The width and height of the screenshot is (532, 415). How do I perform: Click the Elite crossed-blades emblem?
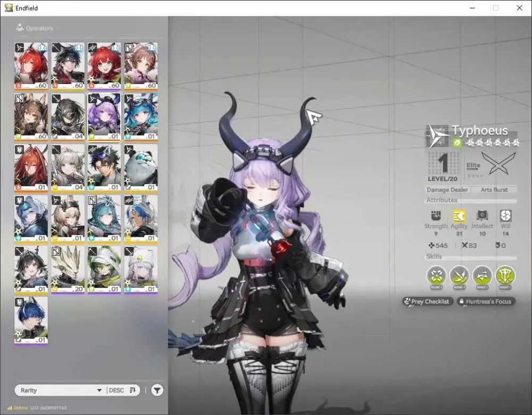(498, 164)
